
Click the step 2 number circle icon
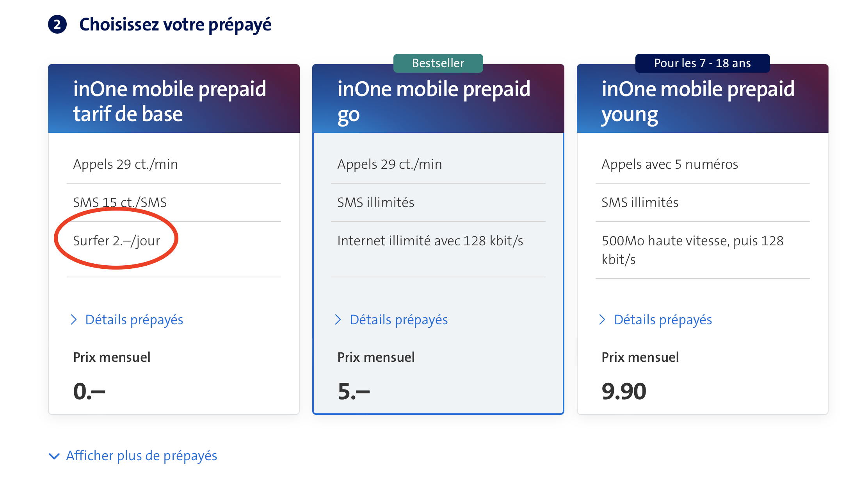pos(57,25)
